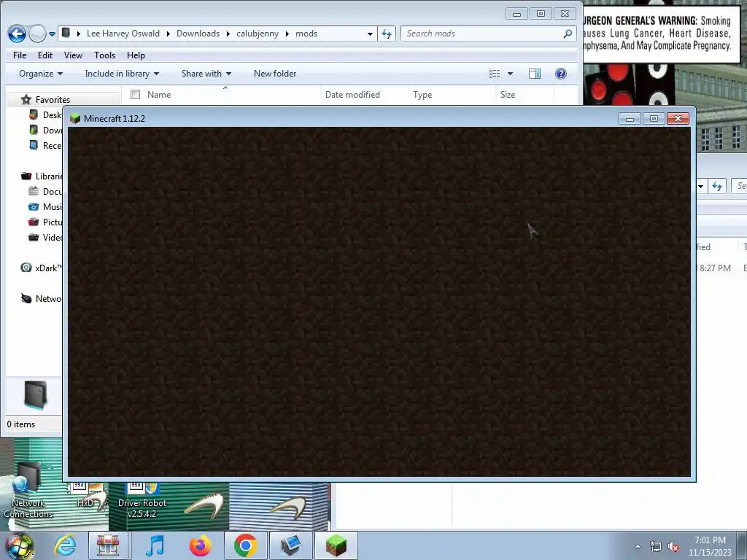This screenshot has width=747, height=560.
Task: Launch Internet Explorer from taskbar
Action: 65,545
